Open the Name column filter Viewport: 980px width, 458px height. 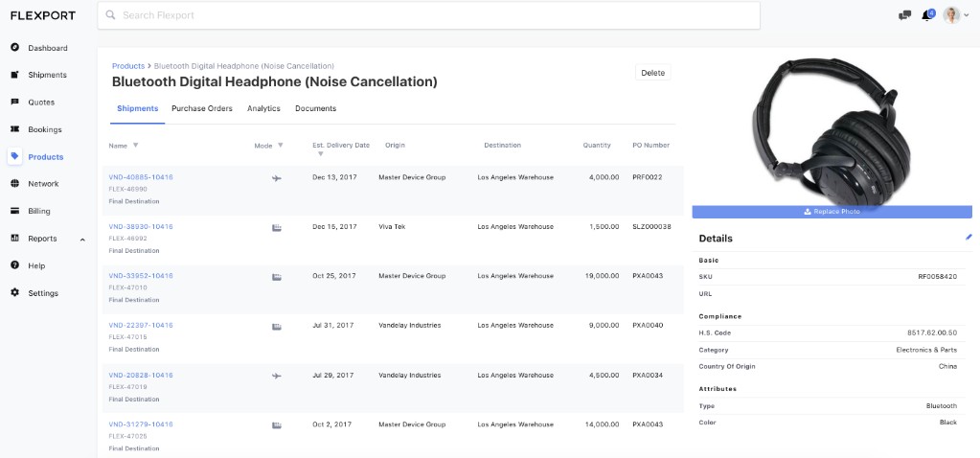point(135,146)
